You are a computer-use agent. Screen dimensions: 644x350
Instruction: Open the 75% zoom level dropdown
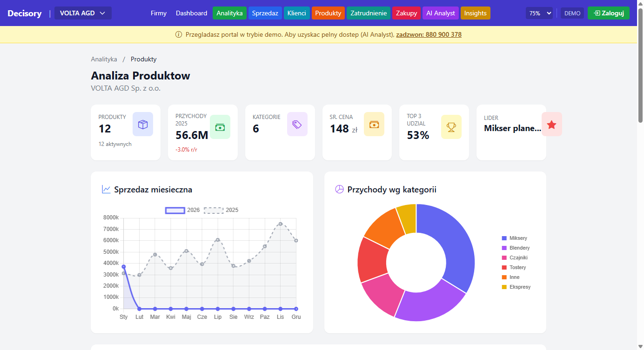(x=539, y=13)
